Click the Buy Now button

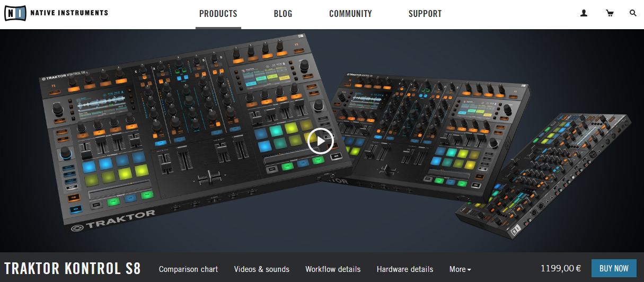click(x=614, y=269)
